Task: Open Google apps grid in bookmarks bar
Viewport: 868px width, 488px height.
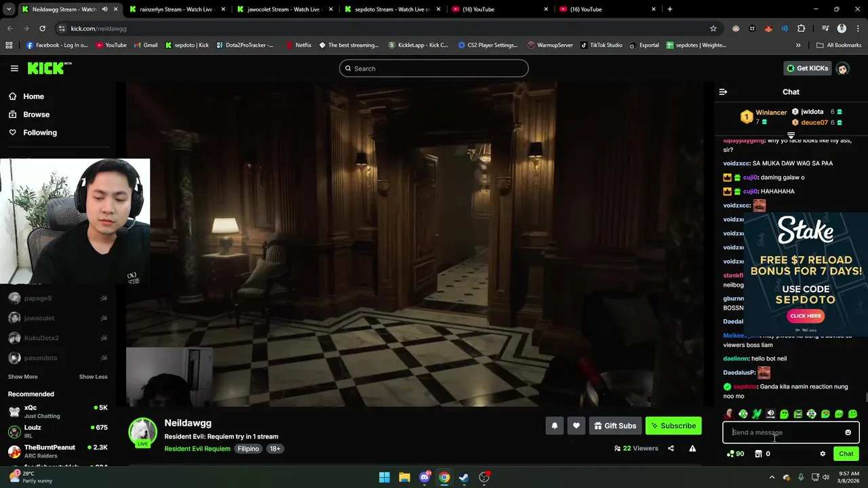Action: [x=9, y=45]
